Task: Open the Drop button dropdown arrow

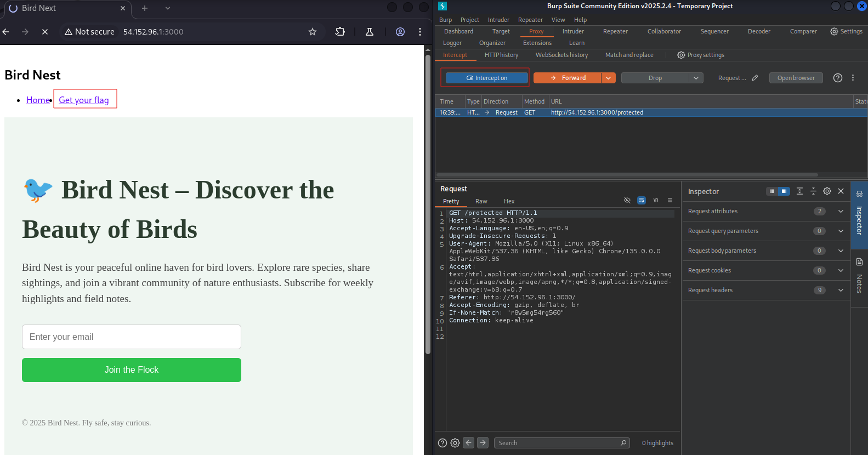Action: pyautogui.click(x=696, y=78)
